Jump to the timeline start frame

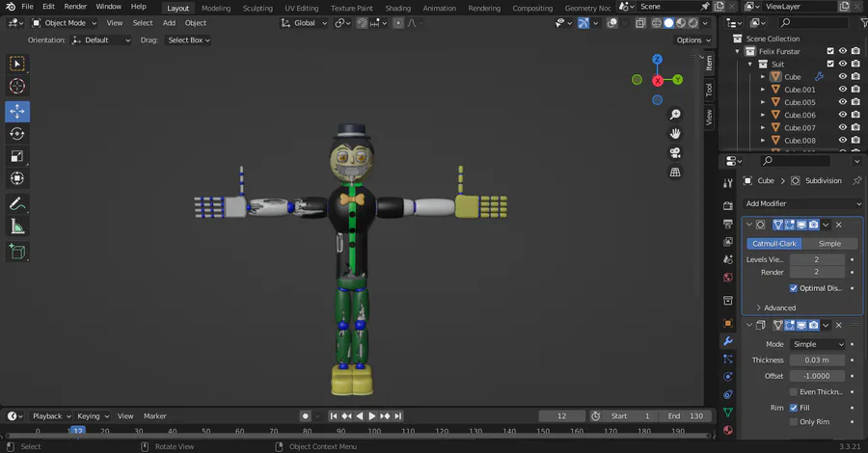[x=334, y=416]
